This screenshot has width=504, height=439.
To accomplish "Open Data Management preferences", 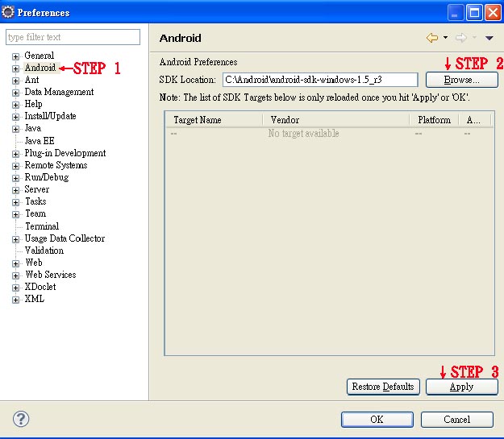I will pyautogui.click(x=59, y=92).
